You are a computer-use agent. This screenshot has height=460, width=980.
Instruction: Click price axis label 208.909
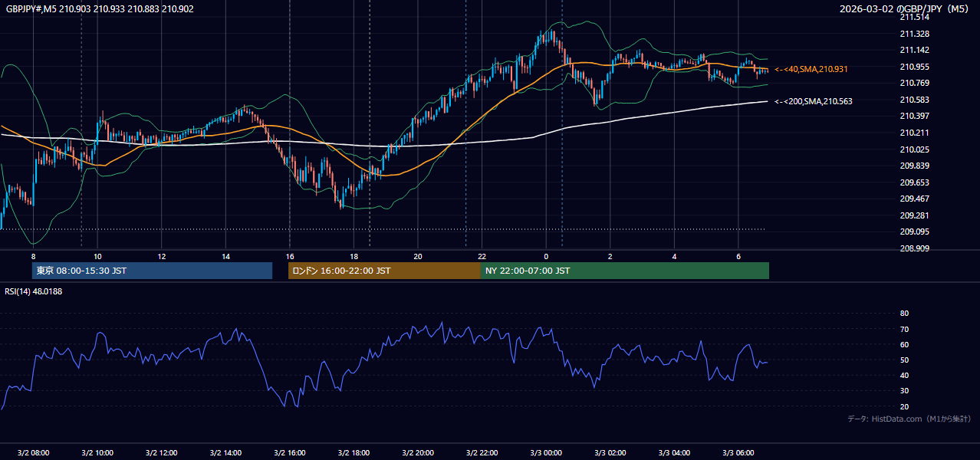pos(914,248)
